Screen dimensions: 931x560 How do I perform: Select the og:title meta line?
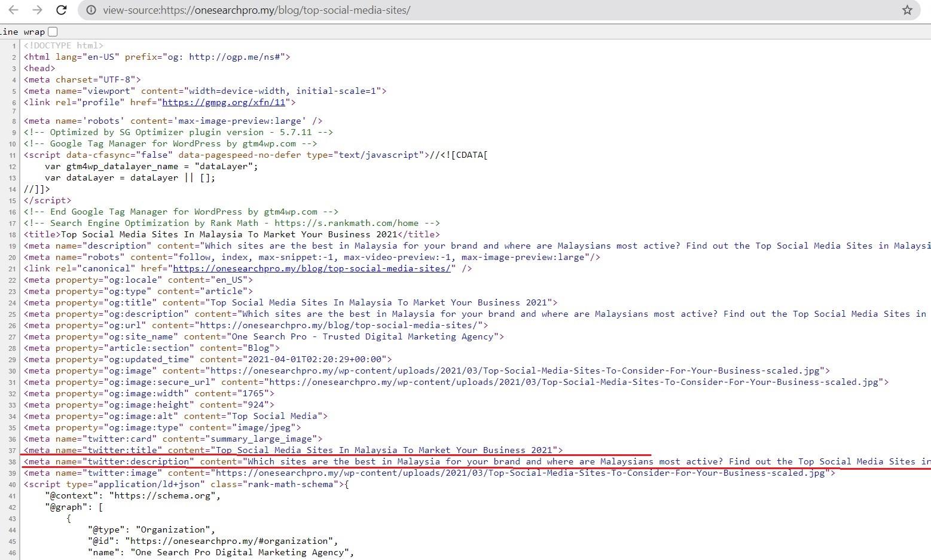(291, 302)
